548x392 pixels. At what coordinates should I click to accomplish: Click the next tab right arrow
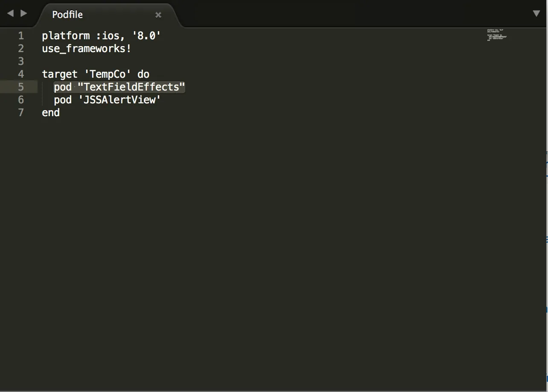[x=24, y=14]
